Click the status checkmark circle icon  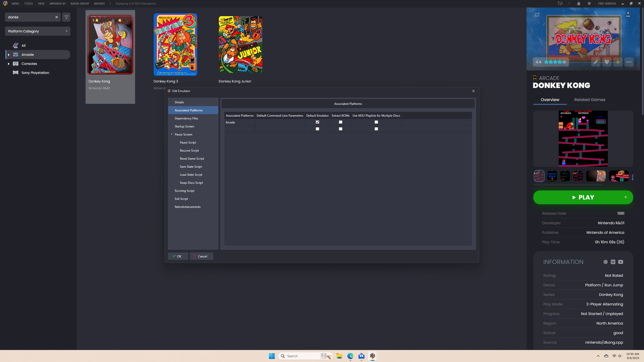(x=589, y=4)
